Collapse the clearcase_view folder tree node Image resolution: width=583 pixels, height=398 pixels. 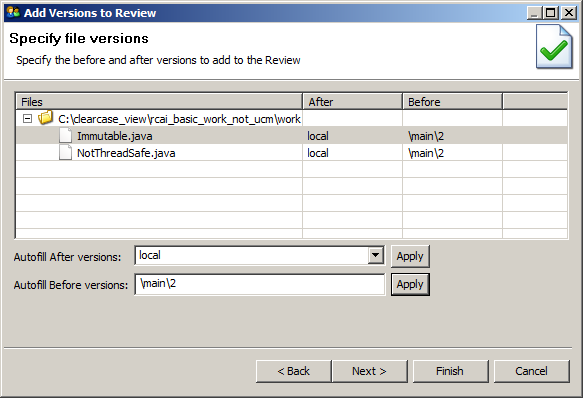(x=27, y=119)
